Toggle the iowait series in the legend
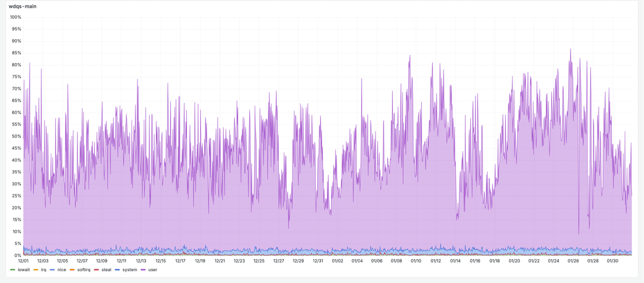 (x=24, y=270)
